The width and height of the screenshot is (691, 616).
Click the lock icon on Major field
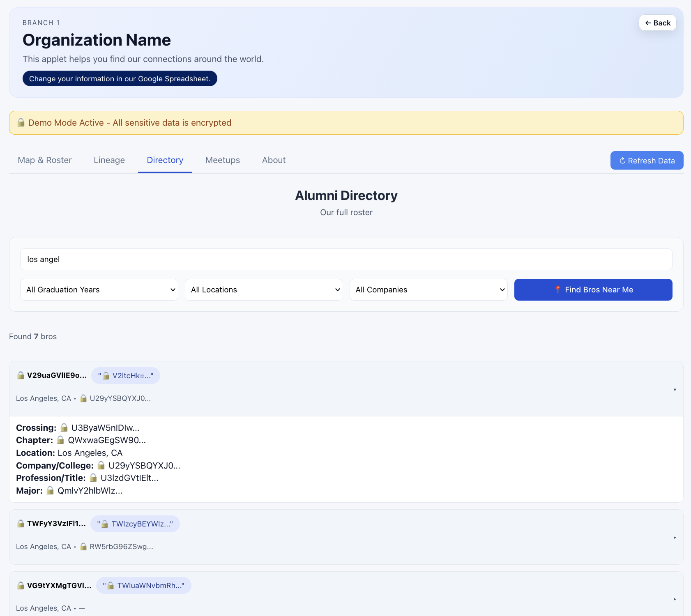tap(50, 490)
